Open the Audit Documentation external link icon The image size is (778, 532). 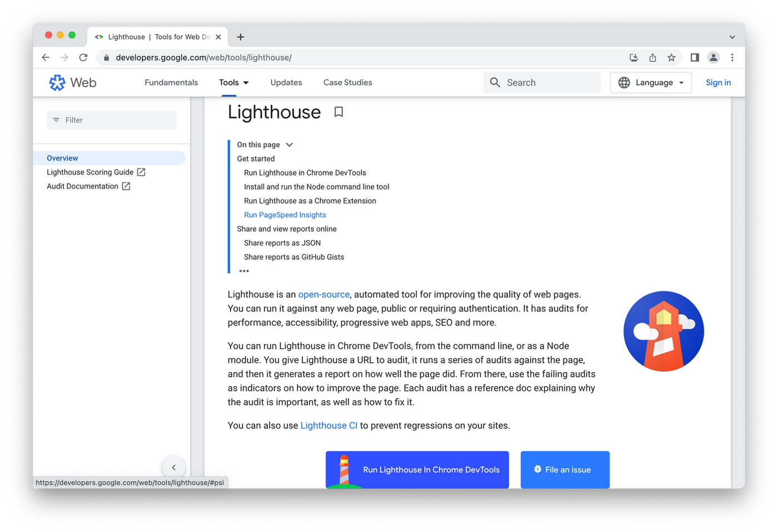click(x=127, y=186)
